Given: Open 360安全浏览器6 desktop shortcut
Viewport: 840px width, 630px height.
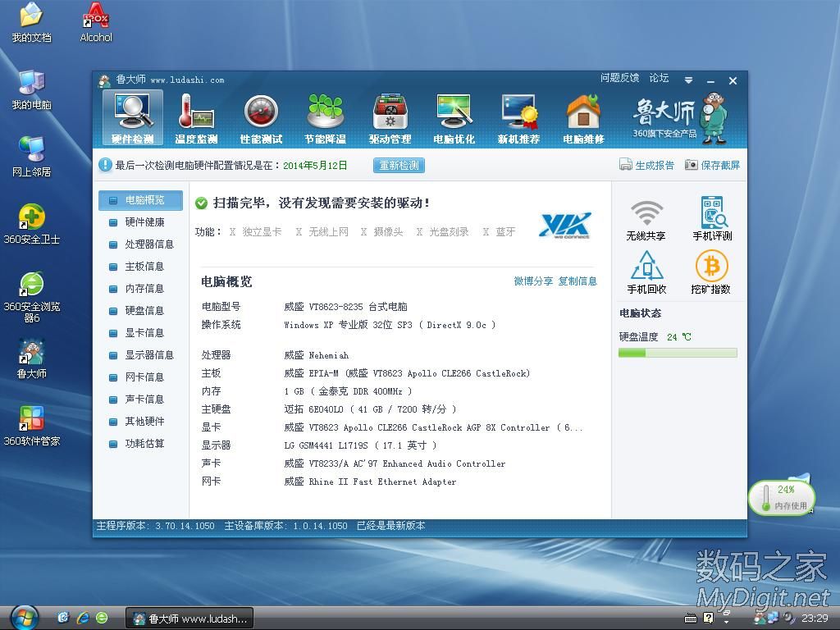Looking at the screenshot, I should [x=32, y=297].
